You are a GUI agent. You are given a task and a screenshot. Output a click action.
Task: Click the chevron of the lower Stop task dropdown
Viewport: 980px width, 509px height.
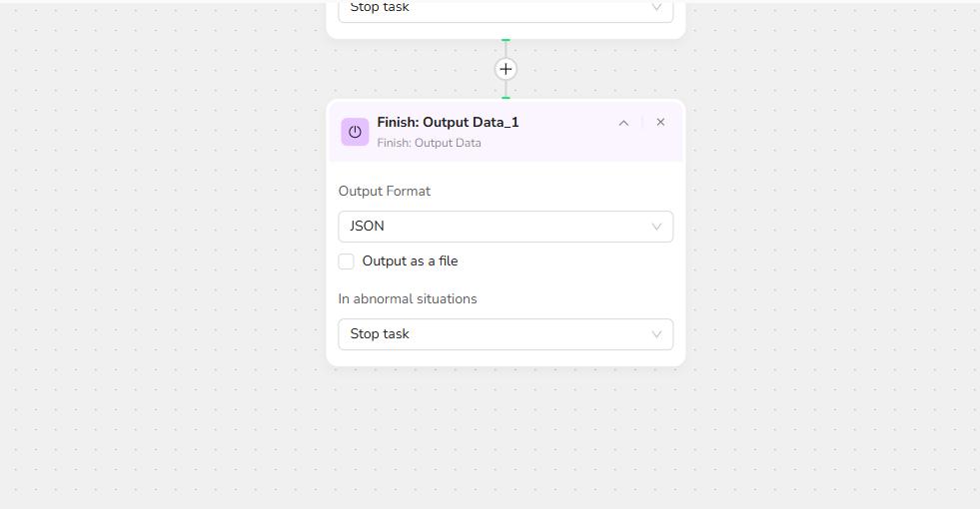(656, 334)
